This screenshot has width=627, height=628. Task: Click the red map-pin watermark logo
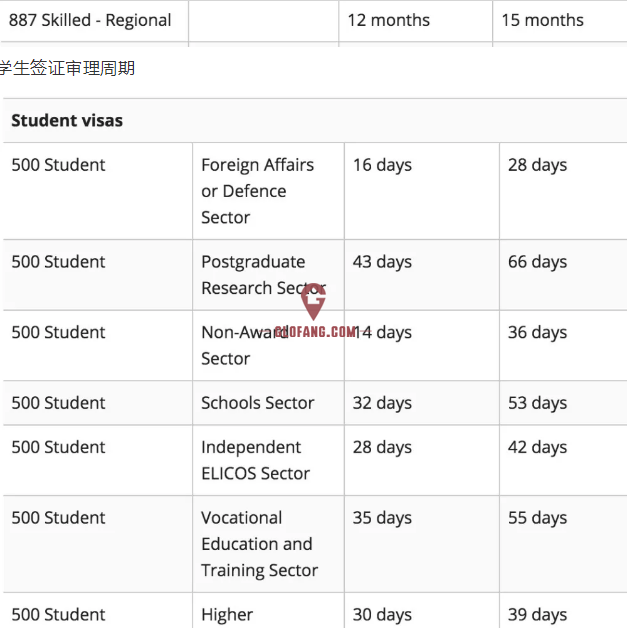click(314, 301)
